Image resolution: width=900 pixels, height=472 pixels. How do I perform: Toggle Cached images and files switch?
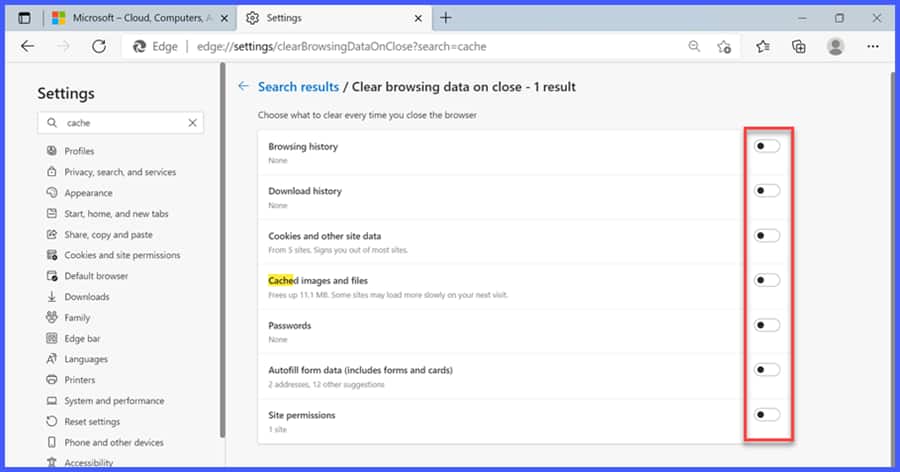coord(766,280)
